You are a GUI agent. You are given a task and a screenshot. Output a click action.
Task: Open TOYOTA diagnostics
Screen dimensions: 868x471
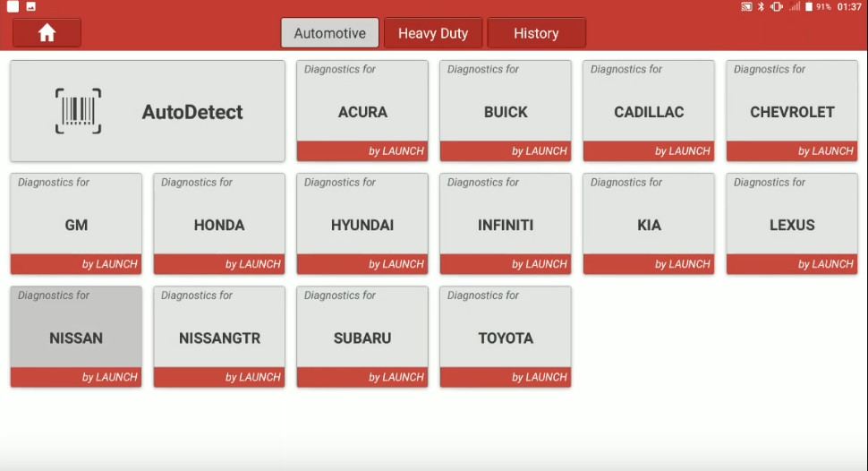tap(506, 337)
